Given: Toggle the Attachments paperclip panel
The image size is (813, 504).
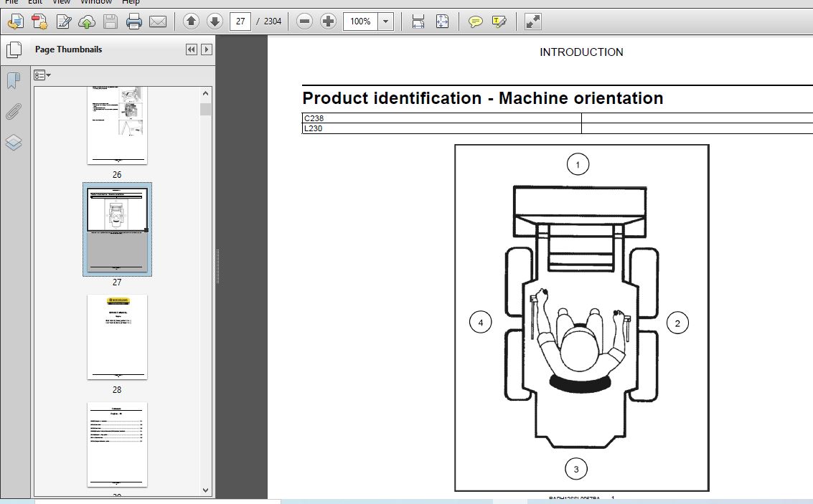Looking at the screenshot, I should pos(14,112).
